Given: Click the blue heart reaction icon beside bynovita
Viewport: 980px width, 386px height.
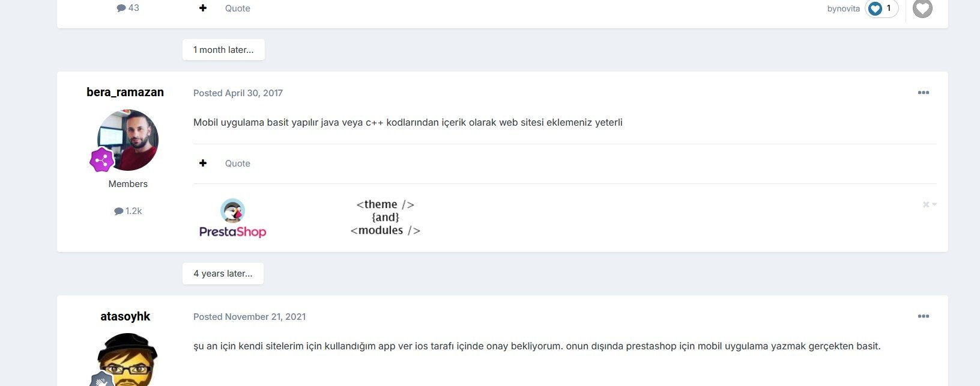Looking at the screenshot, I should (x=875, y=8).
